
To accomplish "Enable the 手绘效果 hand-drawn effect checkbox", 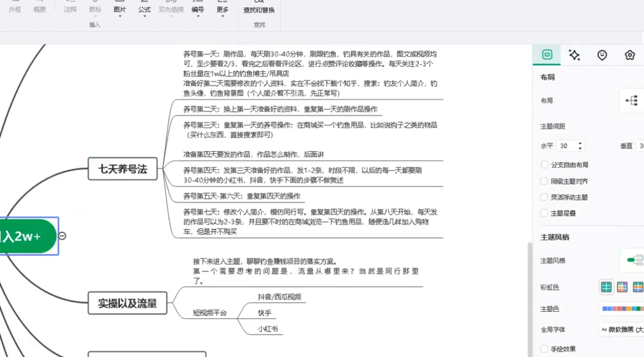I will click(544, 349).
